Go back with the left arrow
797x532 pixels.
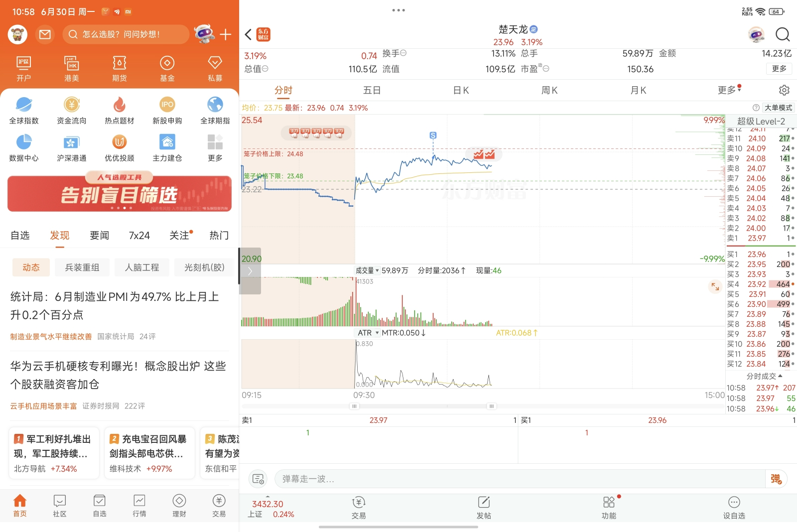coord(249,34)
